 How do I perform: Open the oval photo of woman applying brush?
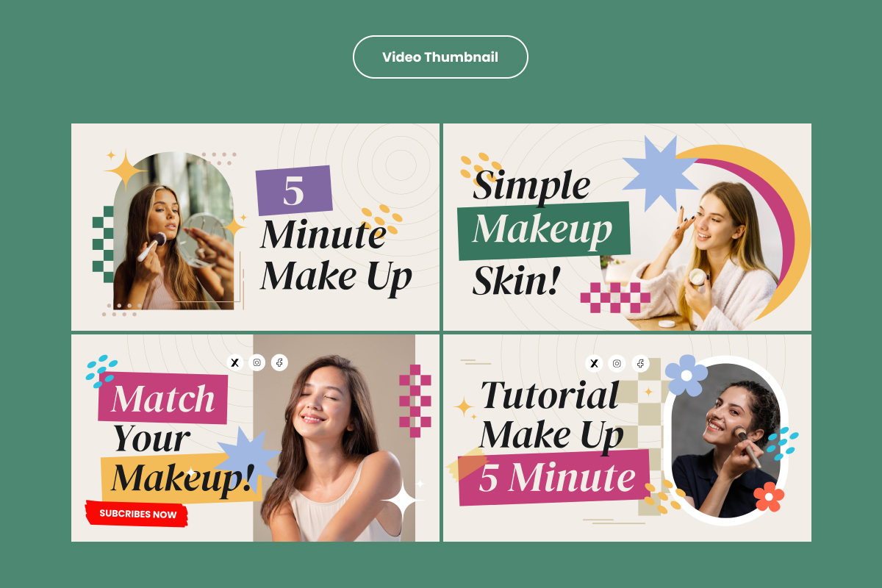[x=725, y=440]
